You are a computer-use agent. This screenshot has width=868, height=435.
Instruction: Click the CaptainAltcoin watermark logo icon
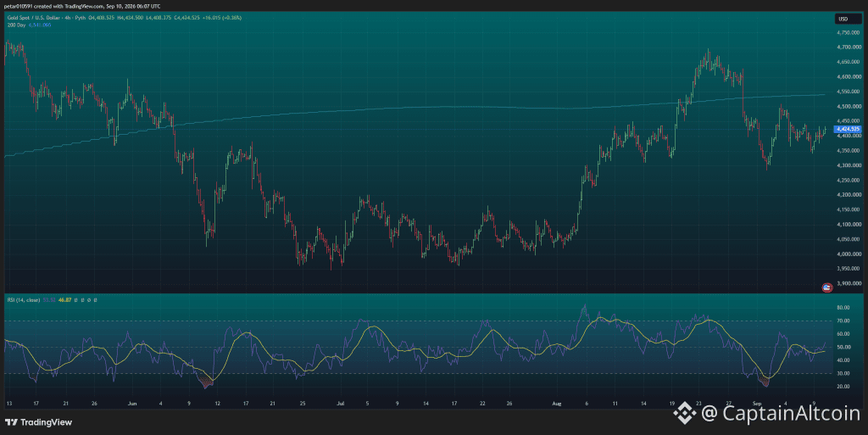pyautogui.click(x=684, y=413)
